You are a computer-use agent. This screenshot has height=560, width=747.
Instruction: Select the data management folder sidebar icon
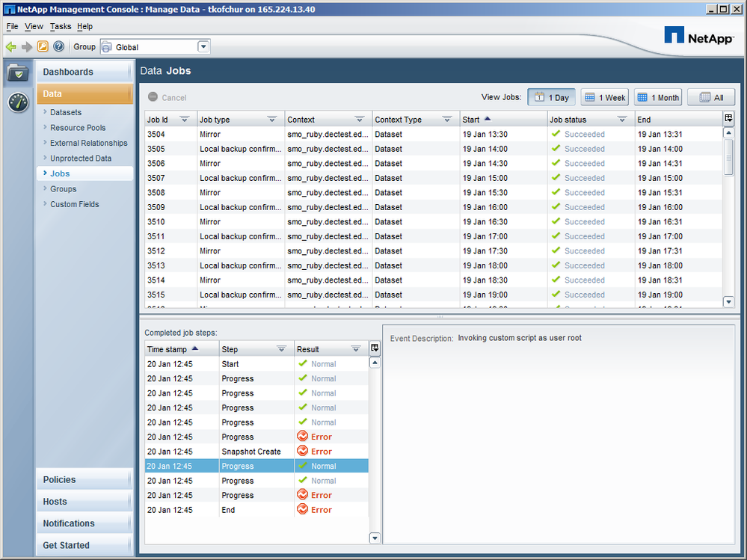point(18,73)
